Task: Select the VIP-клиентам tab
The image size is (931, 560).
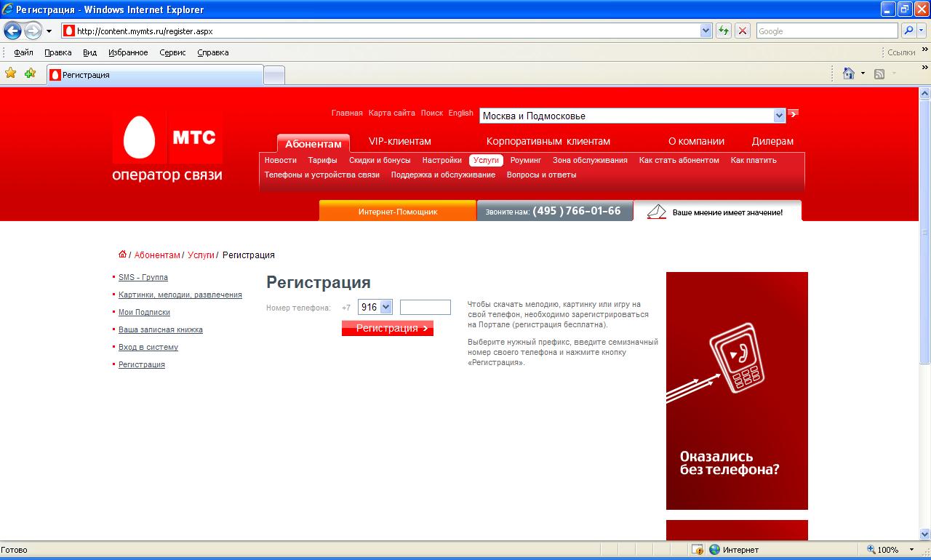Action: coord(400,141)
